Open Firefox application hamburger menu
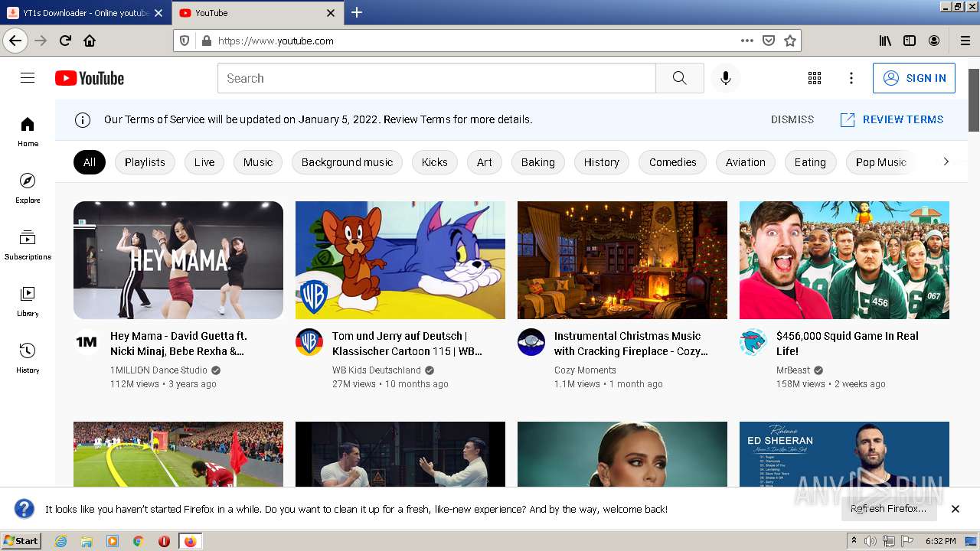This screenshot has width=980, height=551. pos(965,41)
